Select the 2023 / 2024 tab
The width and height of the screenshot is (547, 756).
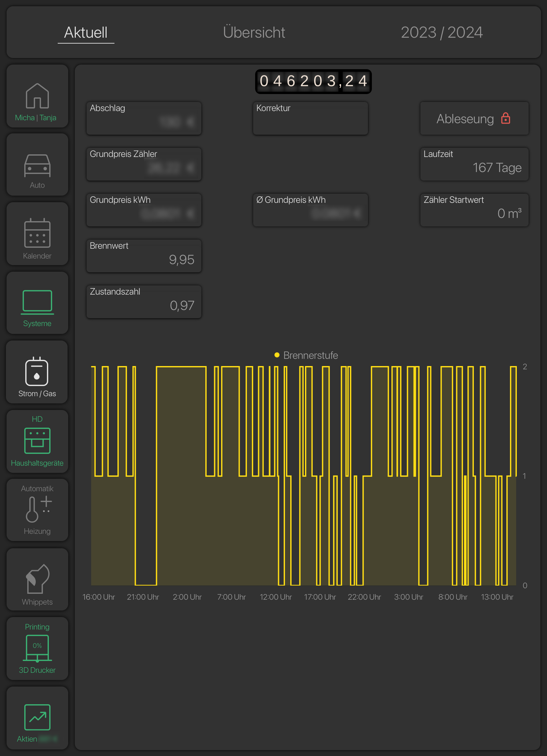coord(442,32)
